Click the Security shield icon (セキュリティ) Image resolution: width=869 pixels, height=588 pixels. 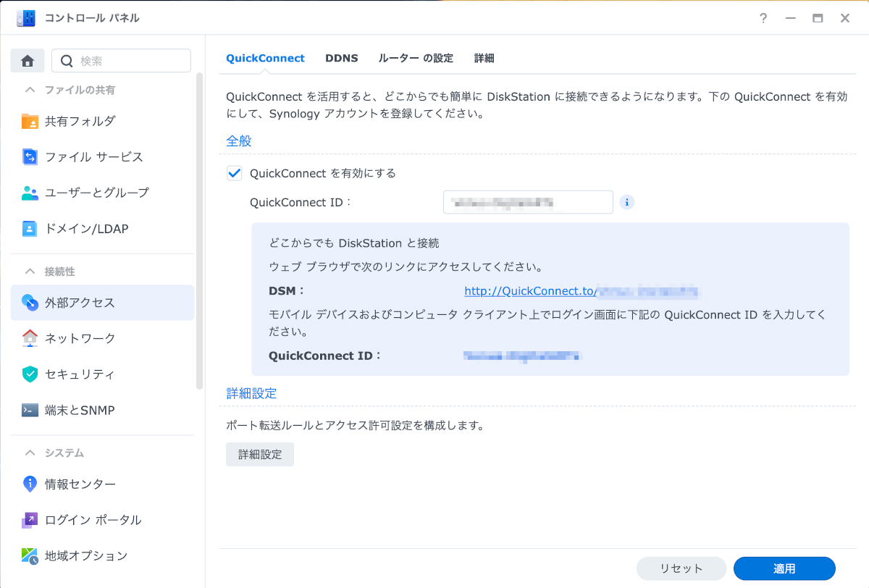point(30,374)
